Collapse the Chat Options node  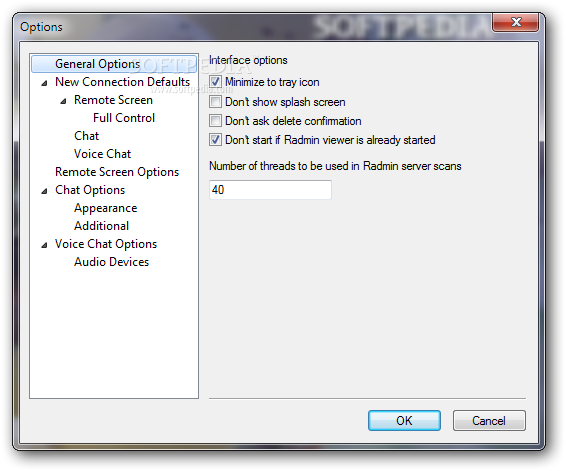pyautogui.click(x=44, y=191)
